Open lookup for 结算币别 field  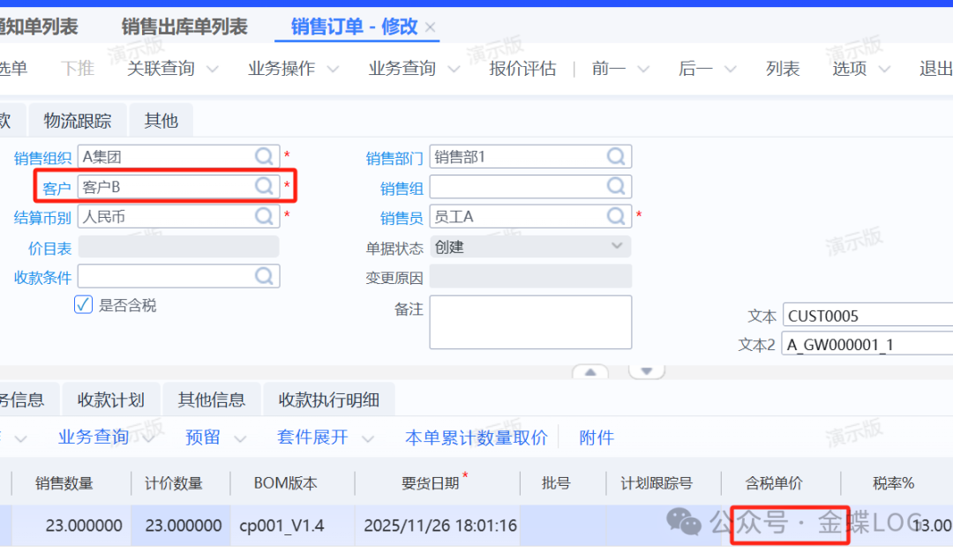[x=264, y=216]
